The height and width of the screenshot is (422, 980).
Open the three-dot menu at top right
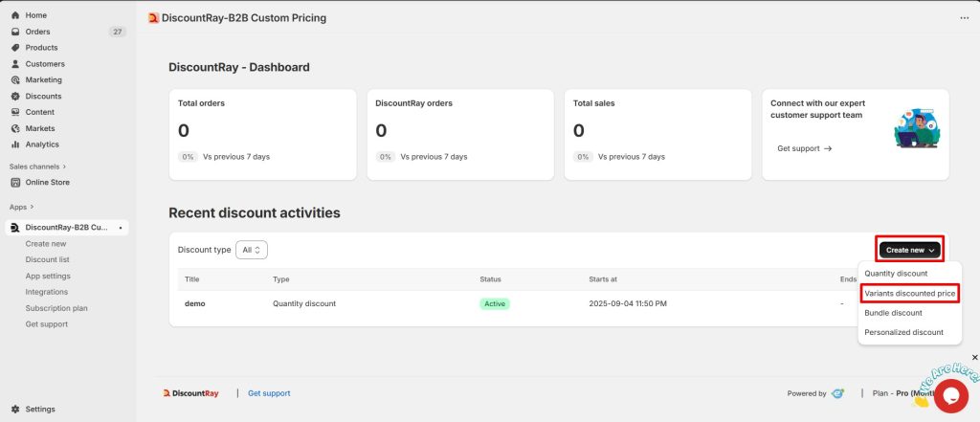[965, 18]
